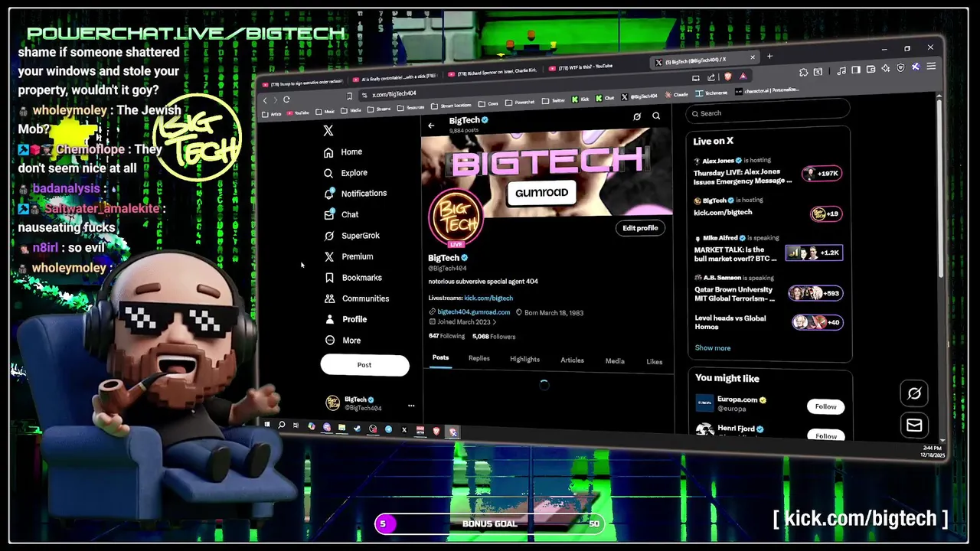980x551 pixels.
Task: Open account menu dots beside @BigTech404
Action: [x=411, y=406]
